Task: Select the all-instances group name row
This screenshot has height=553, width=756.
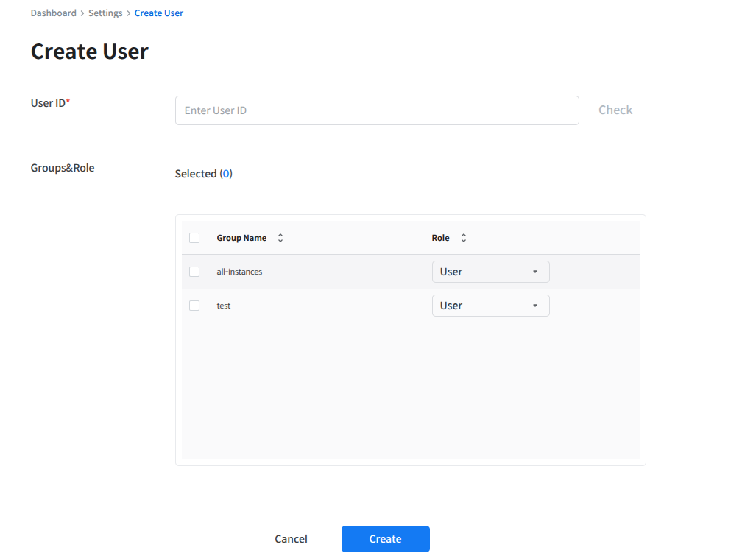Action: tap(239, 272)
